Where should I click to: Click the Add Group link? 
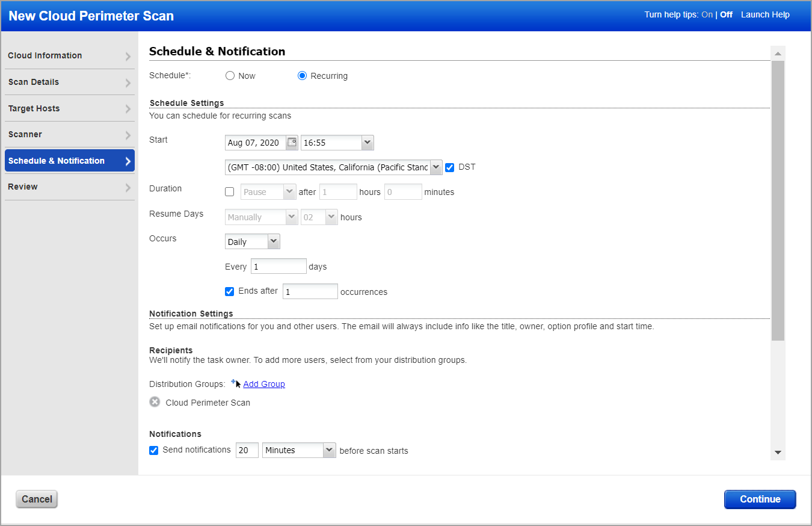pos(264,383)
